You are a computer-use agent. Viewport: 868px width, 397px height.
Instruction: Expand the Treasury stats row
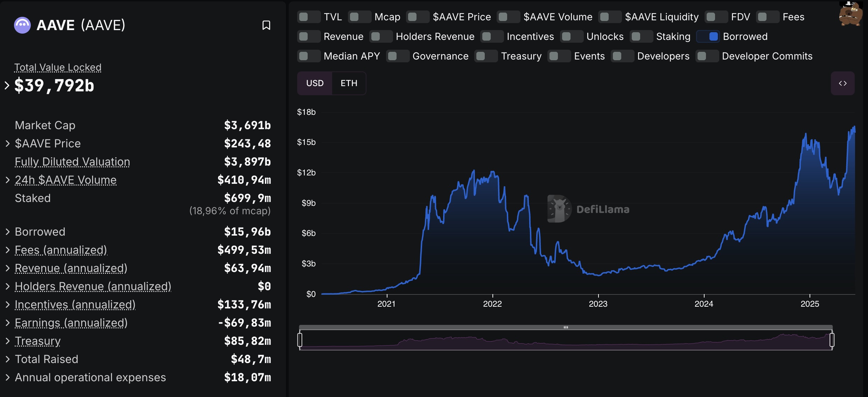(x=7, y=341)
